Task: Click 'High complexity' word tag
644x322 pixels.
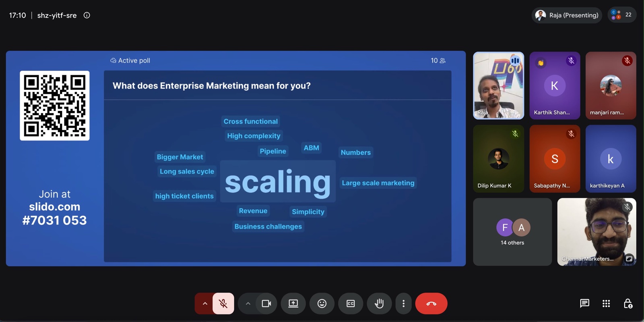Action: click(254, 136)
